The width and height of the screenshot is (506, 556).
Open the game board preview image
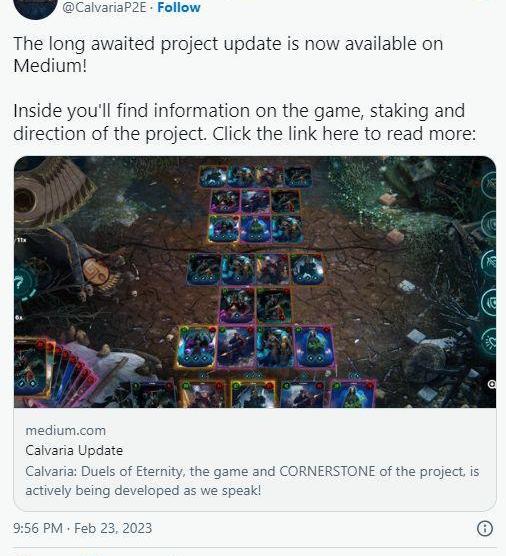[x=255, y=282]
